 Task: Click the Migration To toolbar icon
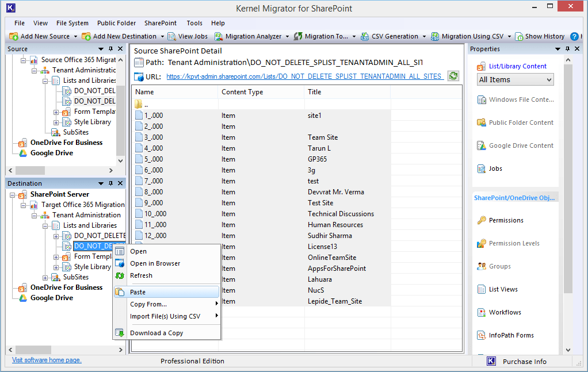pos(298,36)
